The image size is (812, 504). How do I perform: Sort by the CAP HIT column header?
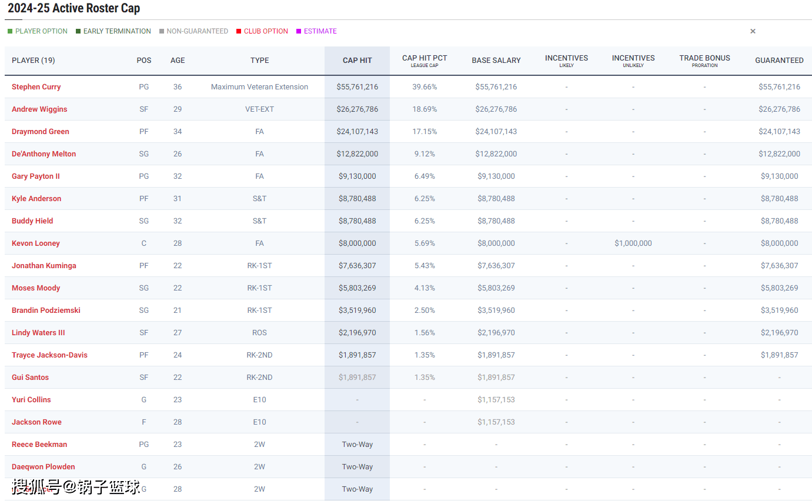tap(357, 60)
